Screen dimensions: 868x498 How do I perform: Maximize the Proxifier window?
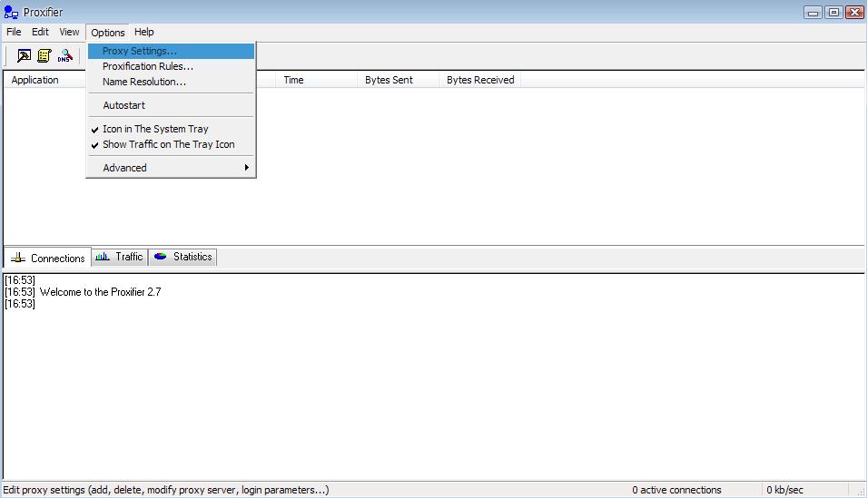point(833,12)
